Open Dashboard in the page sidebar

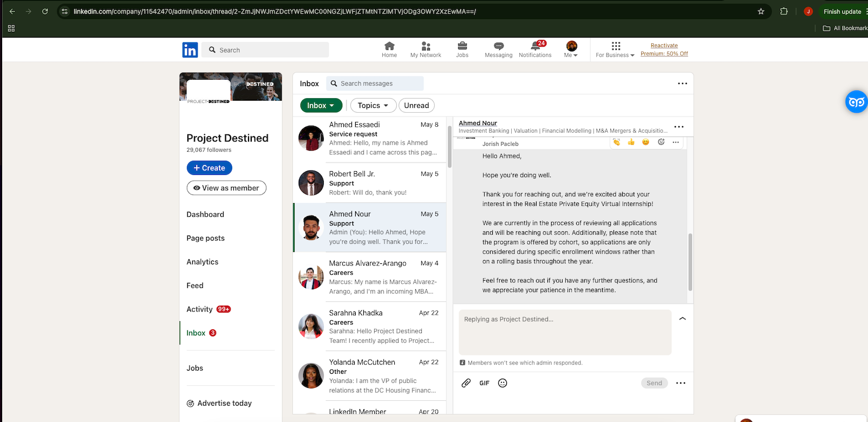[205, 215]
